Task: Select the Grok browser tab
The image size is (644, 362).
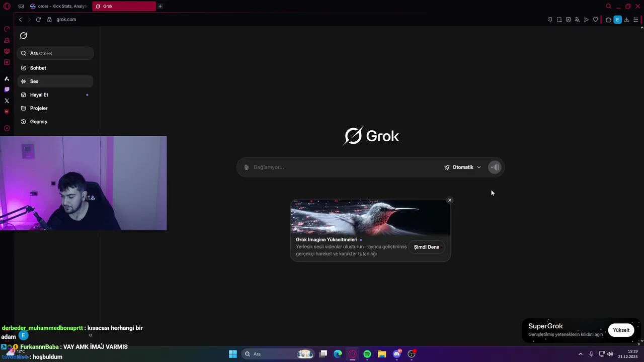Action: point(124,6)
